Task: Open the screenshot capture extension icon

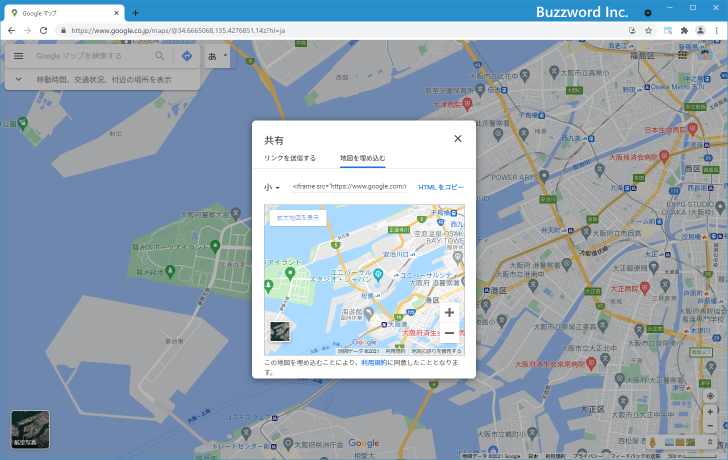Action: point(668,31)
